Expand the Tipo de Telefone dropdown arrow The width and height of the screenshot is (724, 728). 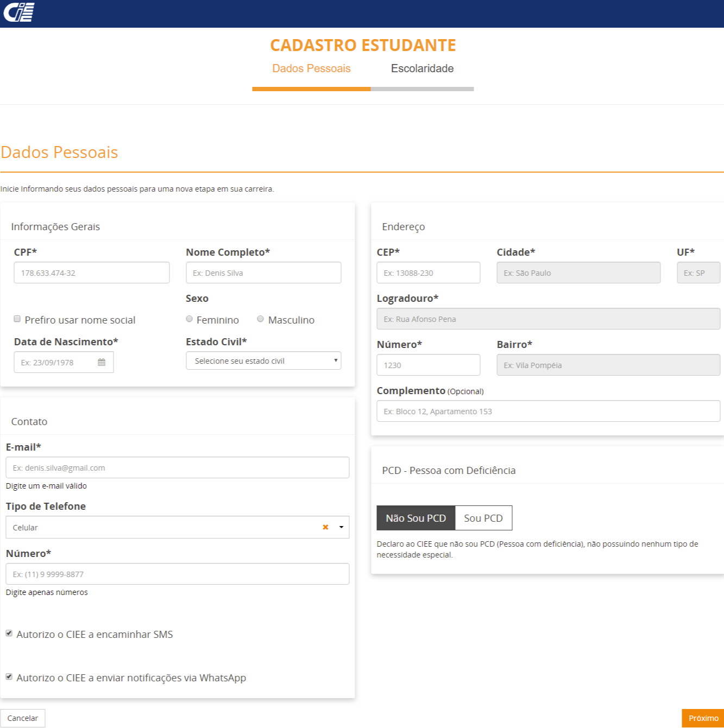[341, 527]
